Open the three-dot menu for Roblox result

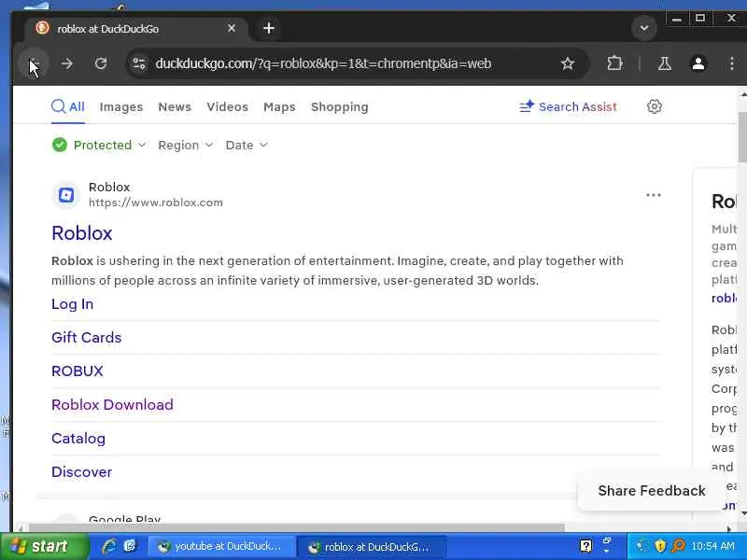(x=653, y=195)
